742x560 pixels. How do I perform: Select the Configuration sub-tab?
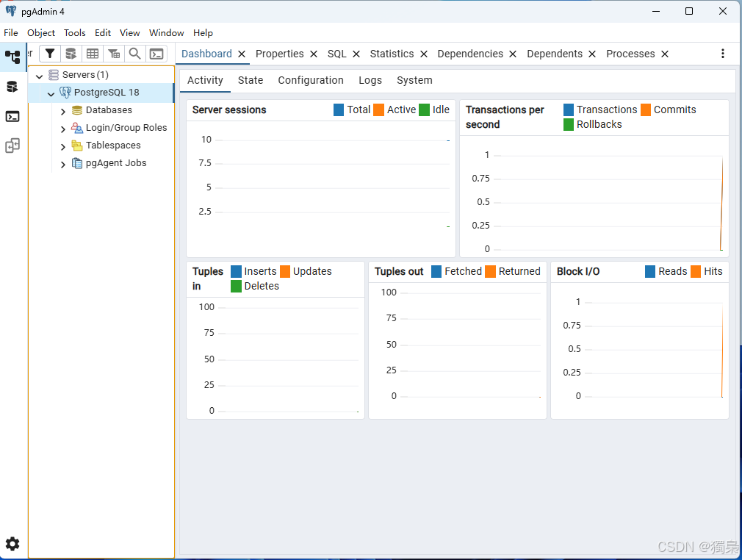point(311,80)
